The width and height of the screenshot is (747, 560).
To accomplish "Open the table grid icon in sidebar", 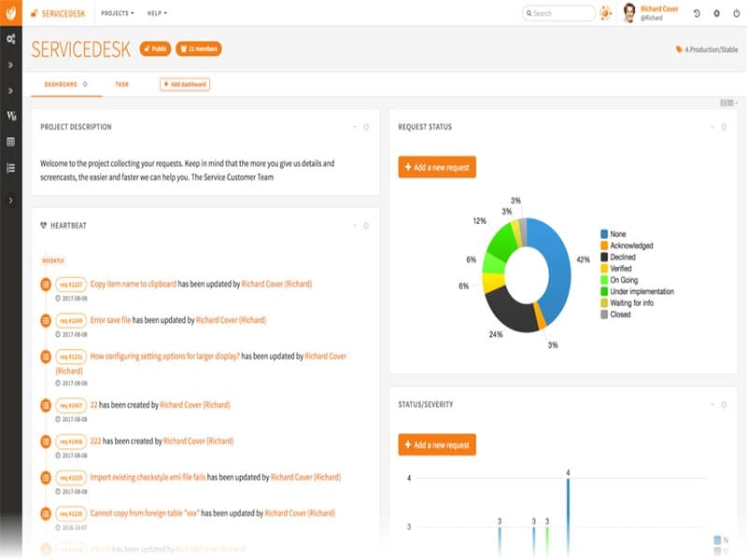I will (x=11, y=142).
